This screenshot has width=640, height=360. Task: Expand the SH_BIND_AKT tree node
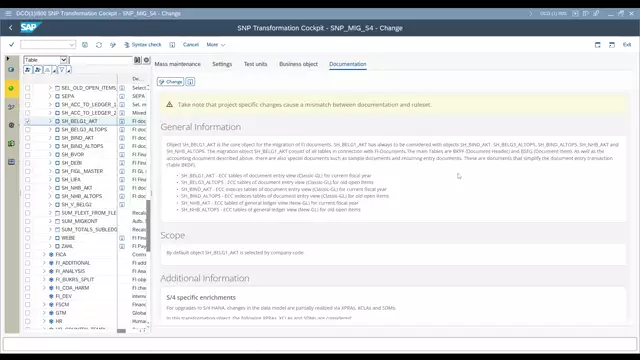coord(50,138)
